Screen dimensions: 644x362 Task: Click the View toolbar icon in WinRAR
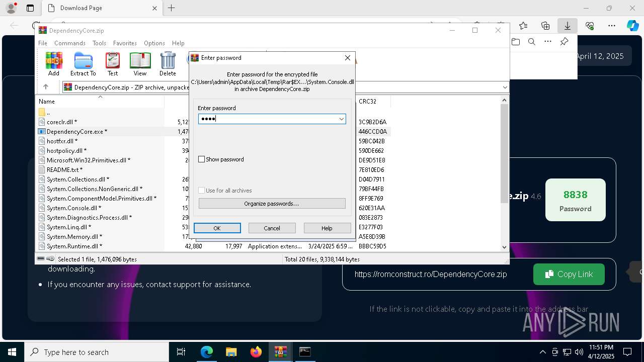click(140, 63)
